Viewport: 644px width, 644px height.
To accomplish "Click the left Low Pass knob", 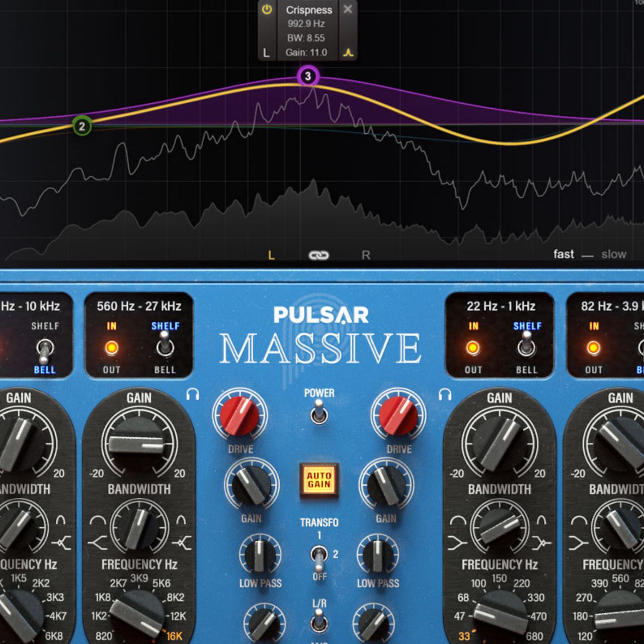I will pos(260,555).
